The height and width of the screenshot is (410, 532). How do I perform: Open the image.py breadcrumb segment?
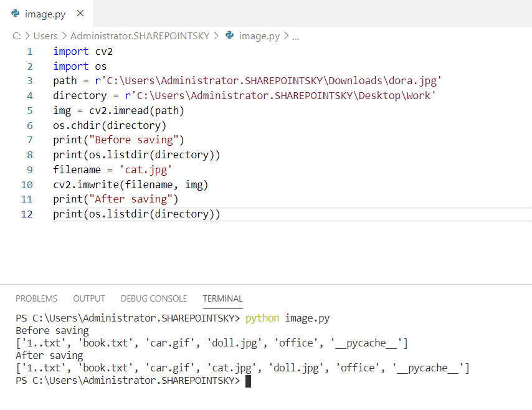click(259, 36)
